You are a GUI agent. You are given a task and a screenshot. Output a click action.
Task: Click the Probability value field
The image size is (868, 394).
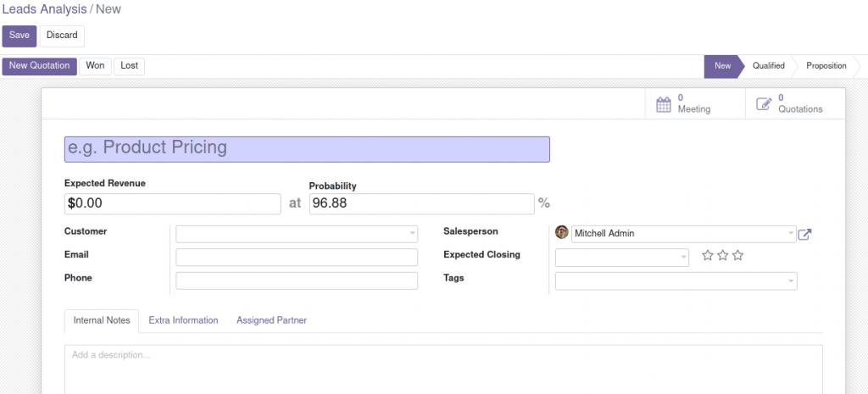point(422,203)
